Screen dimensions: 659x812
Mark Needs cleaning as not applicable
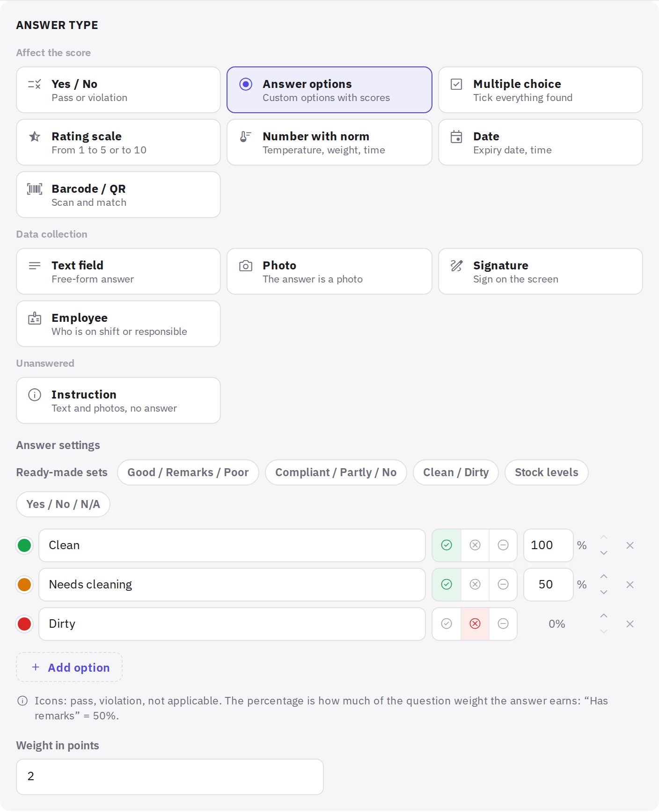click(x=503, y=585)
